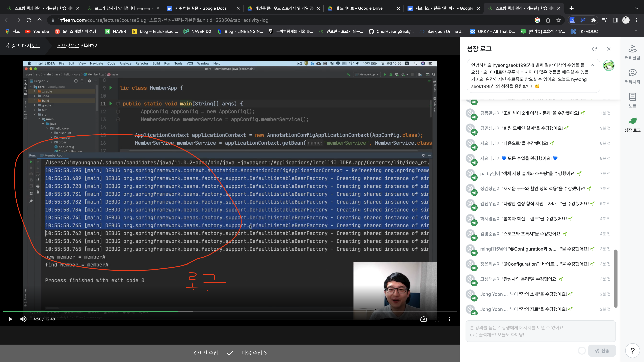Image resolution: width=644 pixels, height=362 pixels.
Task: Refresh the 성장 로그 panel
Action: coord(595,49)
